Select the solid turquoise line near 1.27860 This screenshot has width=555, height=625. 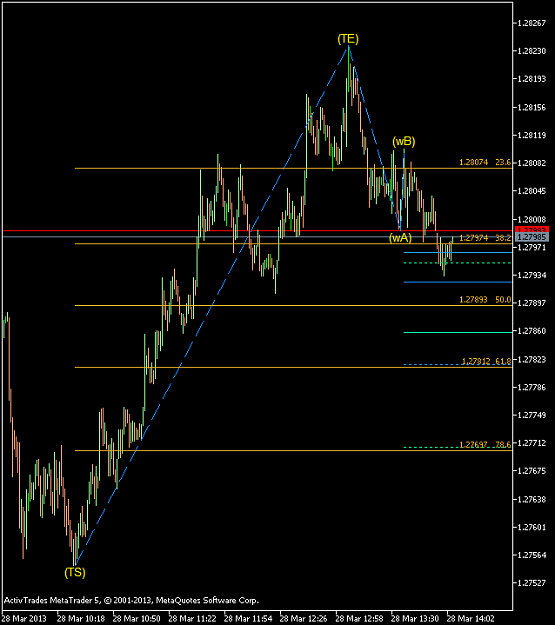(x=458, y=332)
